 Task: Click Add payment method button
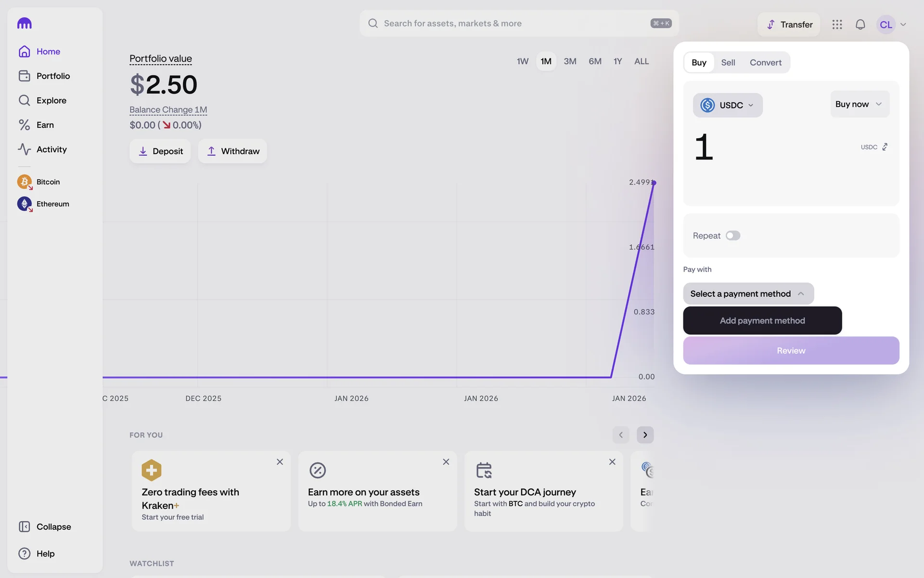[x=762, y=321]
